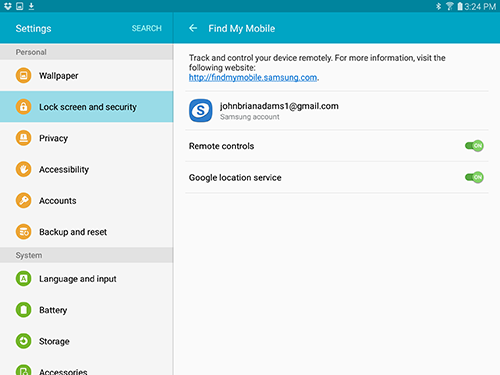Tap the screenshot notification icon in status bar
500x375 pixels.
(x=20, y=6)
